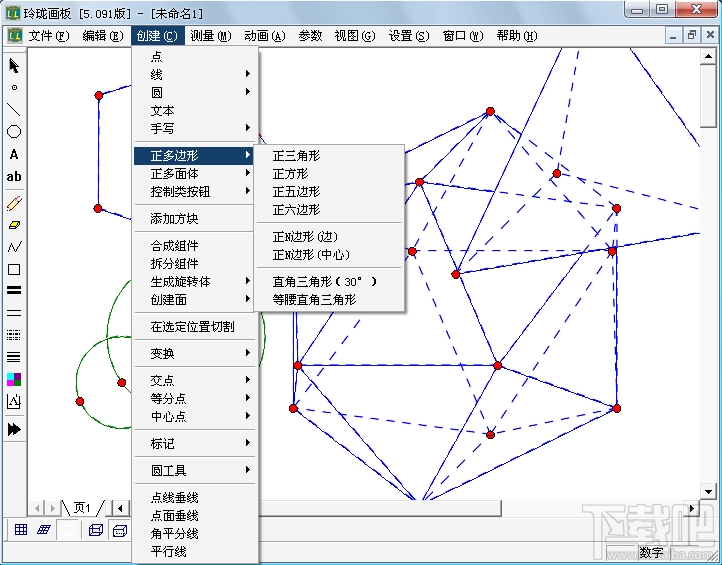Open the 编辑(E) menu
722x565 pixels.
click(x=103, y=35)
